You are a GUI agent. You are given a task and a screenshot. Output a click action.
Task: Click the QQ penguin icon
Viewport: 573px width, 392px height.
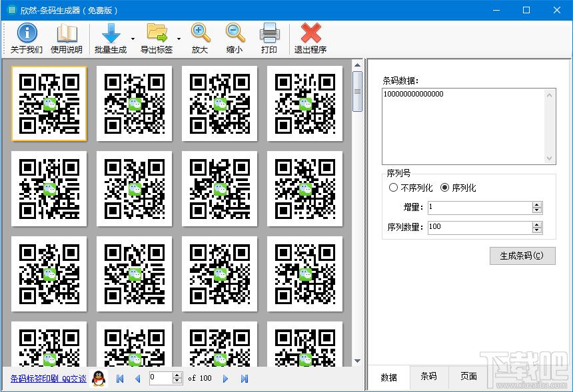[99, 379]
